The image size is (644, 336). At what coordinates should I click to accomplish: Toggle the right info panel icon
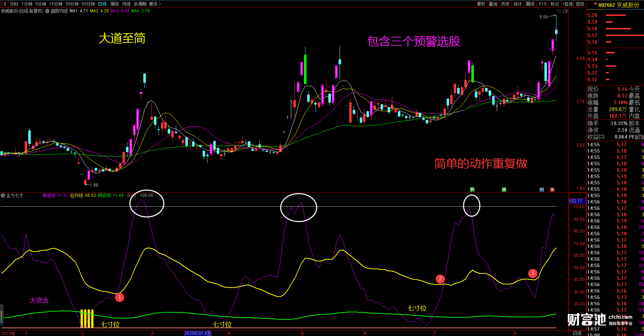pos(565,11)
